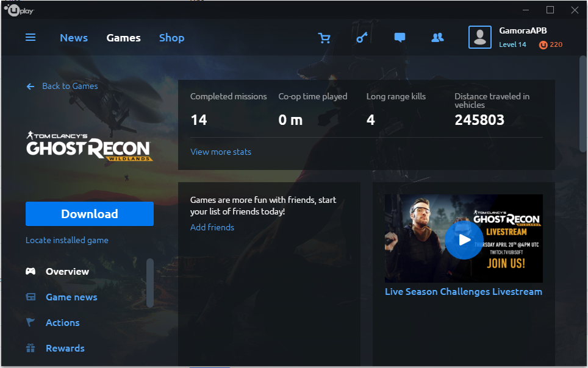Open the shopping cart
This screenshot has height=368, width=588.
pos(324,38)
